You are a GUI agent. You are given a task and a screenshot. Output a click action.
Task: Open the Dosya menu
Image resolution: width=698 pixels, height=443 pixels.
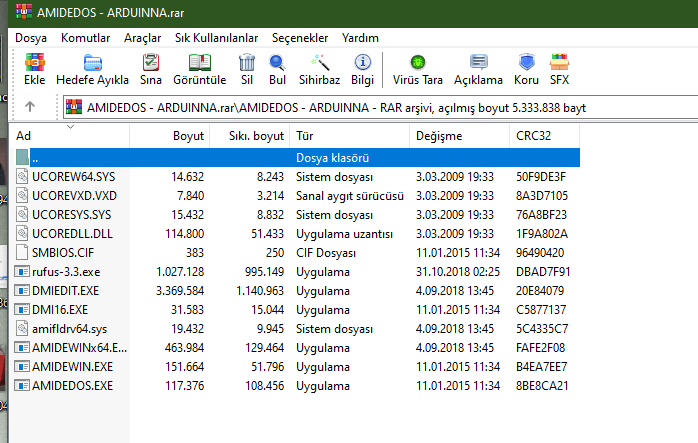[x=31, y=38]
